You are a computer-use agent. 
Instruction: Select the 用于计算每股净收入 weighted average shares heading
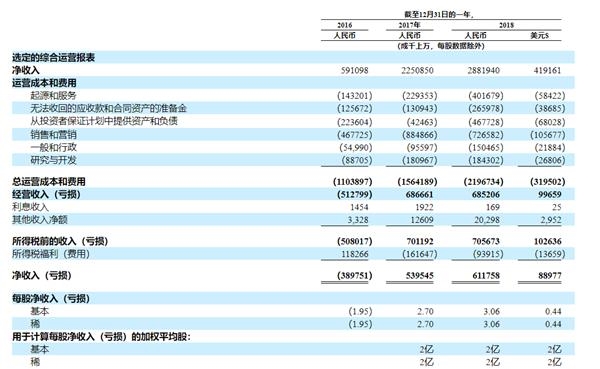tap(101, 337)
